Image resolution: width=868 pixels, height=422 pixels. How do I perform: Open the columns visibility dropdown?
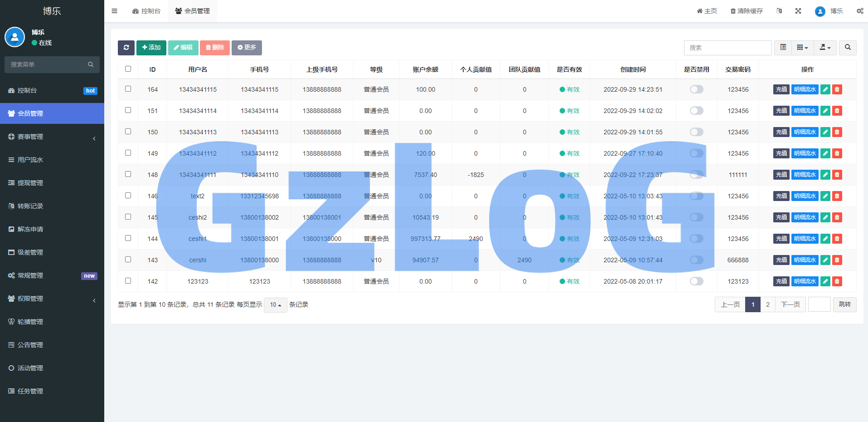802,48
